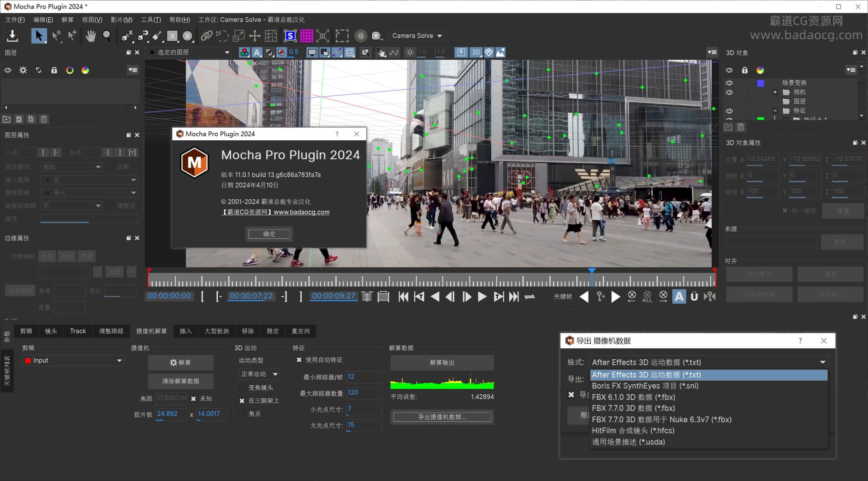Toggle the überkey Ü button
The width and height of the screenshot is (868, 481).
point(694,297)
